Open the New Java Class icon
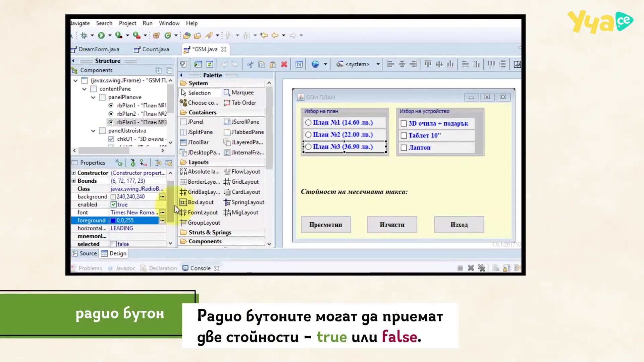Image resolution: width=644 pixels, height=362 pixels. point(168,35)
